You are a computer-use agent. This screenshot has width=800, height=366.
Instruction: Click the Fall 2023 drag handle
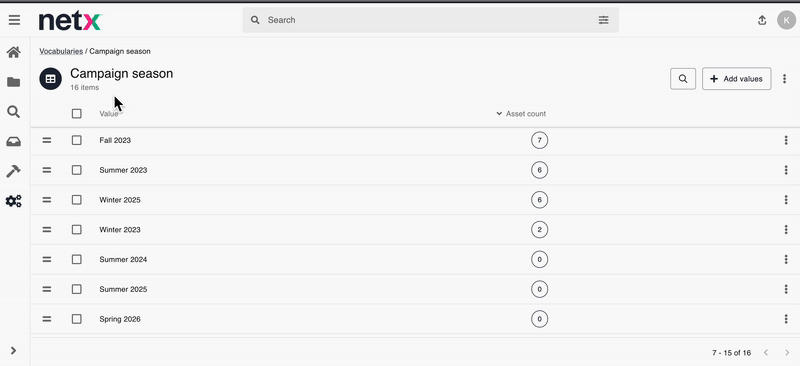[x=47, y=140]
